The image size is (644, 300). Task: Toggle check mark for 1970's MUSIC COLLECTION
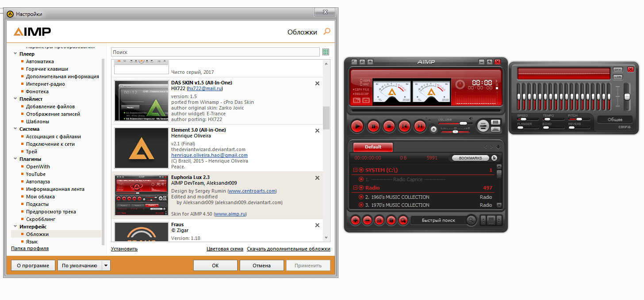tap(361, 205)
